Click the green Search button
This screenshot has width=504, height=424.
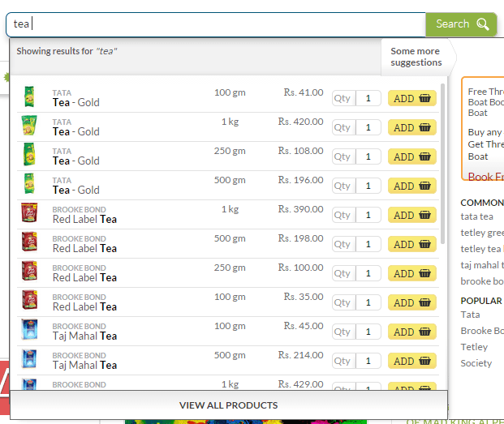461,24
